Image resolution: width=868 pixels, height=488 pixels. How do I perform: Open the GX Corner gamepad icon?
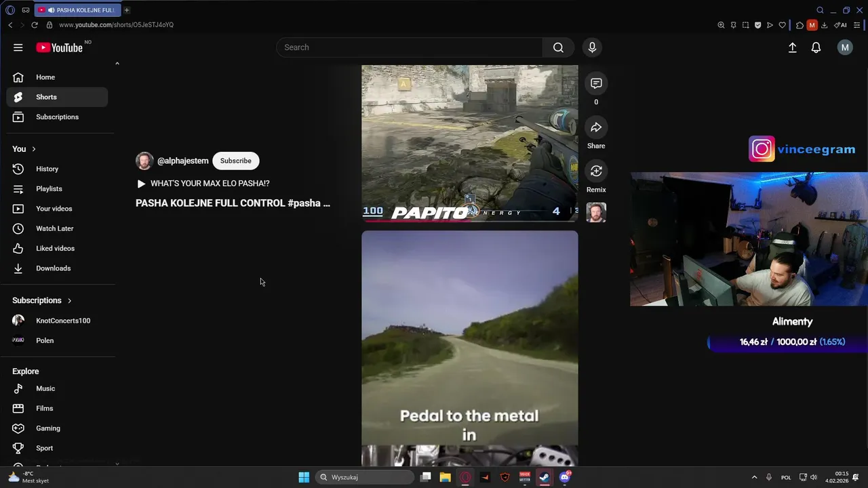(26, 10)
